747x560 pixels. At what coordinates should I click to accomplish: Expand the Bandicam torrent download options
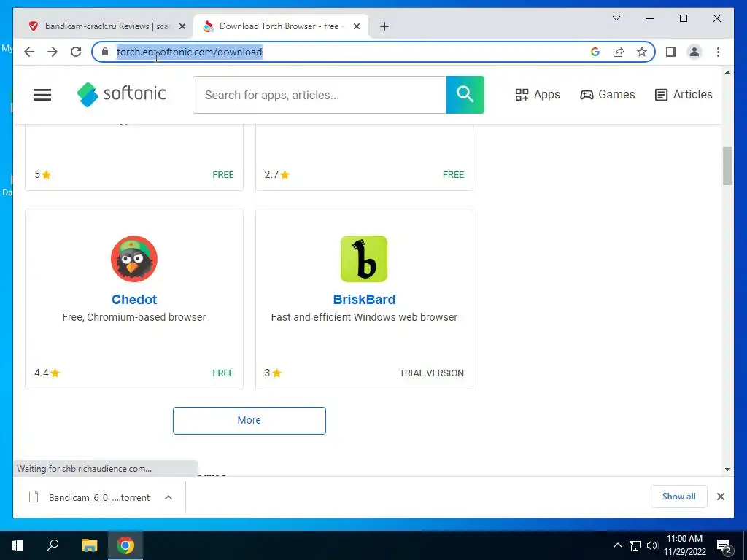(169, 497)
